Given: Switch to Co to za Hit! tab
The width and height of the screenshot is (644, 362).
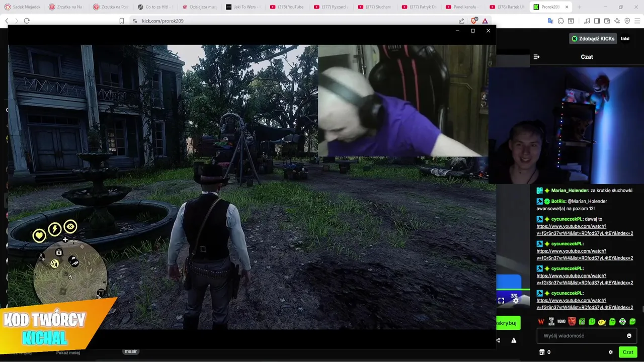Looking at the screenshot, I should [x=156, y=7].
